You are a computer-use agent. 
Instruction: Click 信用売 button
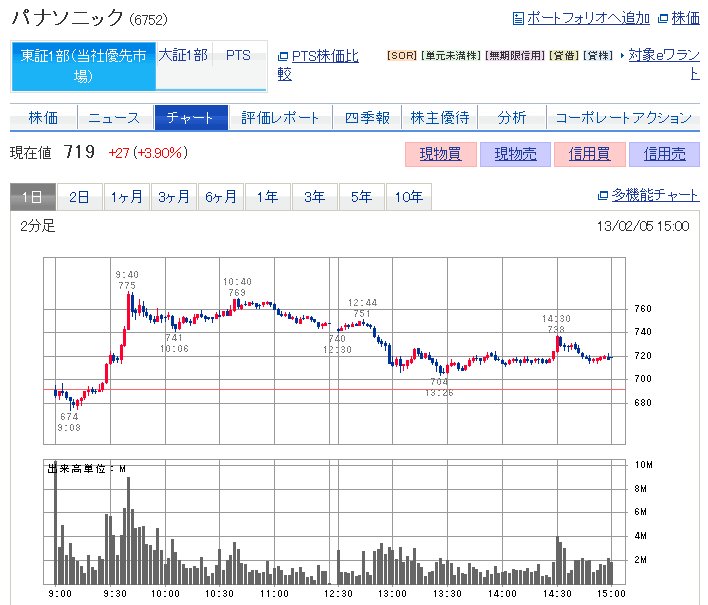[664, 154]
